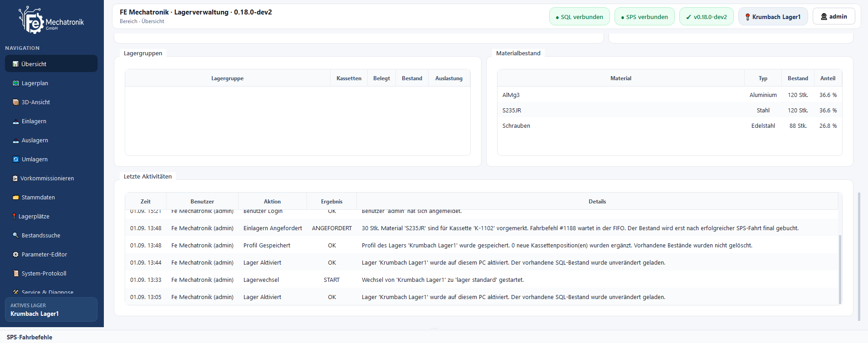Click the FE Mechatronik logo

[51, 20]
